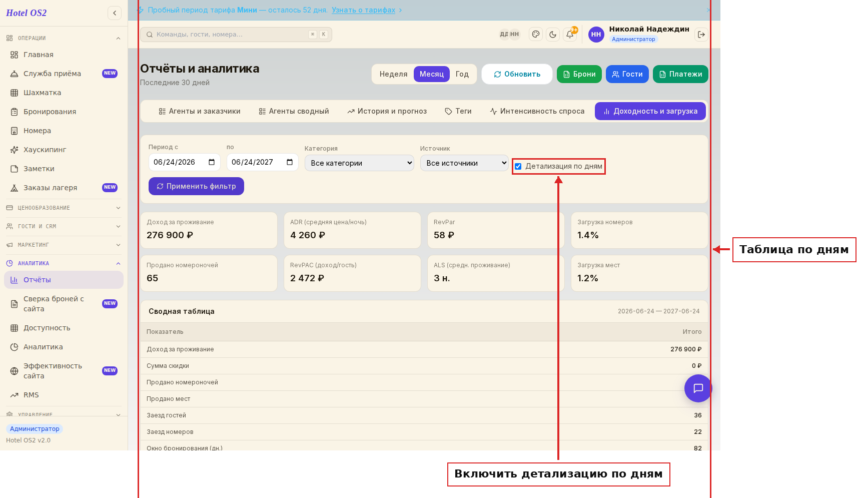Select Доходность и загрузка tab

[x=650, y=111]
